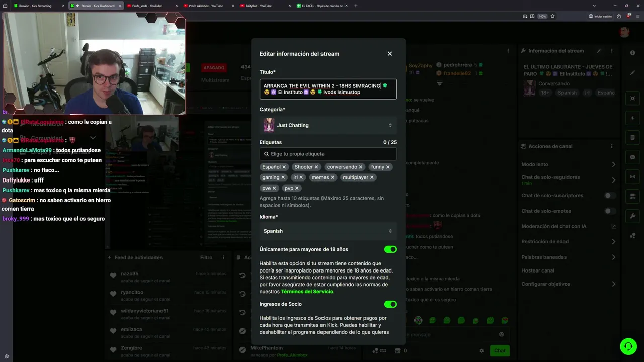This screenshot has width=644, height=362.
Task: Remove the multiplayer tag
Action: pos(372,177)
